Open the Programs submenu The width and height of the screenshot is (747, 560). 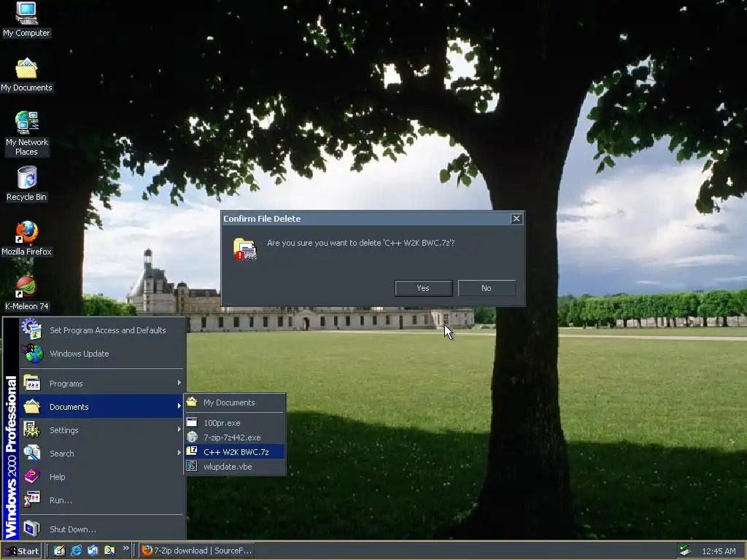[101, 384]
